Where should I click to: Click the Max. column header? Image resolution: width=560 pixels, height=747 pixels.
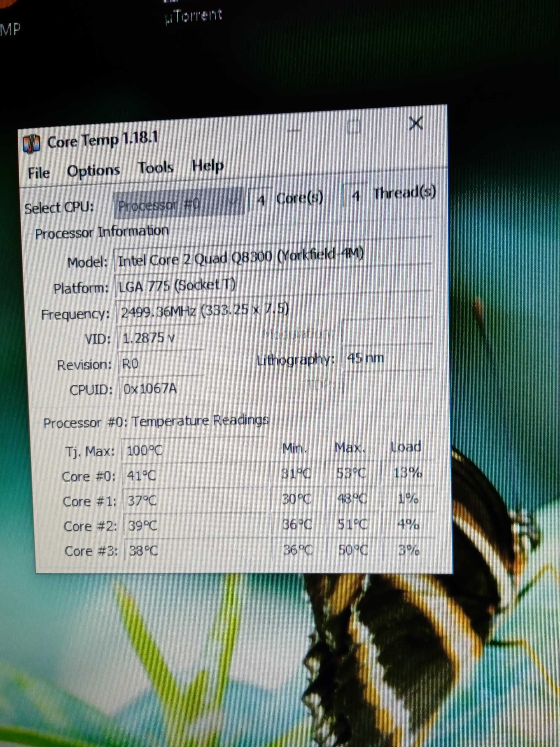(350, 448)
